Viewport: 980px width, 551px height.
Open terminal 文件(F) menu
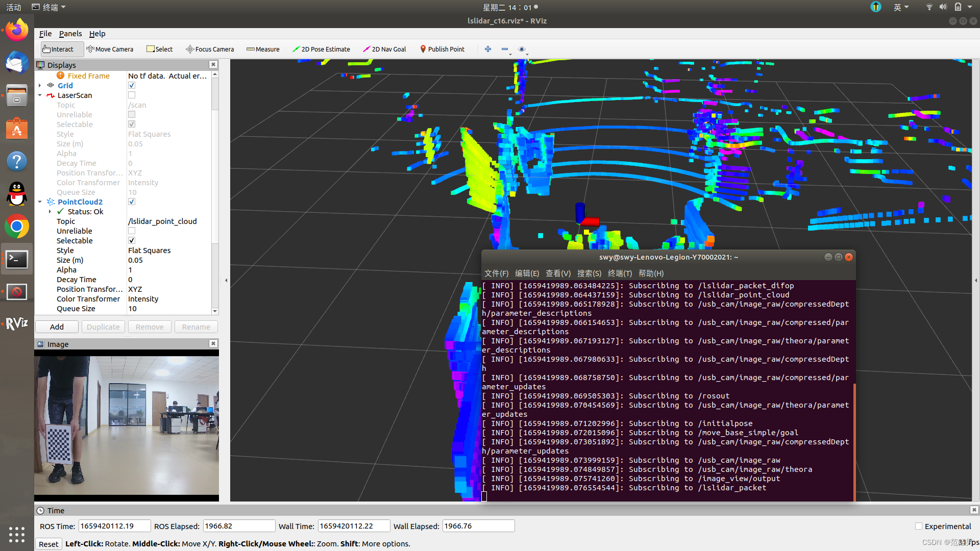point(496,273)
